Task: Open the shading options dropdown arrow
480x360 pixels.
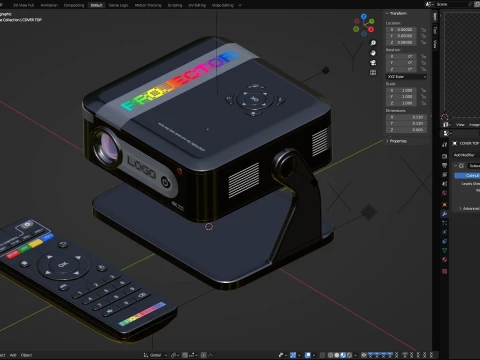Action: click(x=355, y=355)
